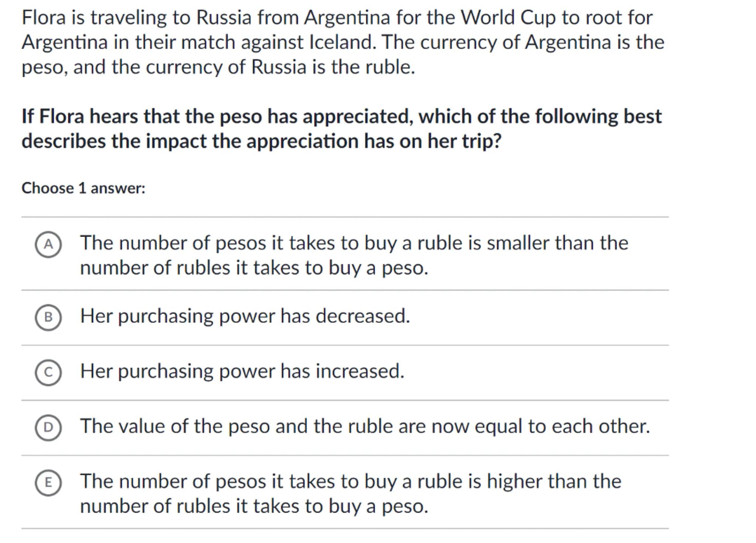Click the bold question starting "If Flora hears"
This screenshot has height=543, width=756.
pyautogui.click(x=341, y=129)
